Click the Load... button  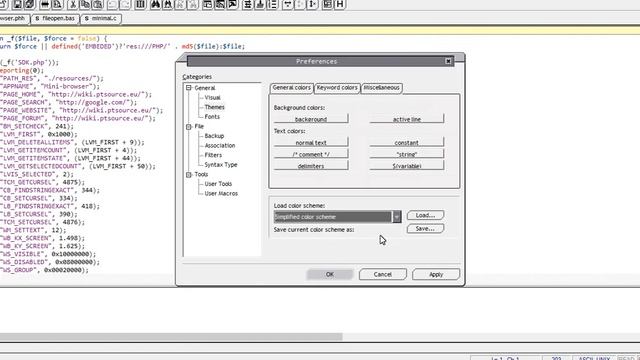tap(425, 215)
